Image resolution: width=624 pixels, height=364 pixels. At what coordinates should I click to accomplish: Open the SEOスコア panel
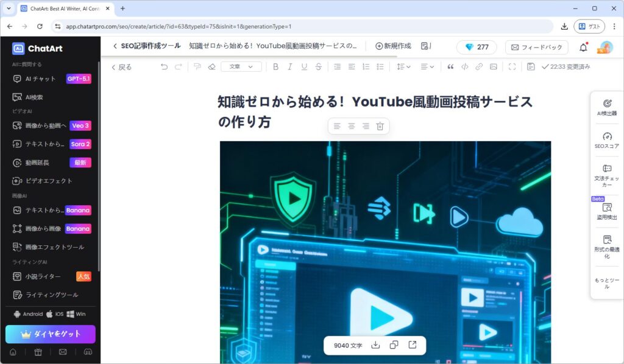click(606, 141)
